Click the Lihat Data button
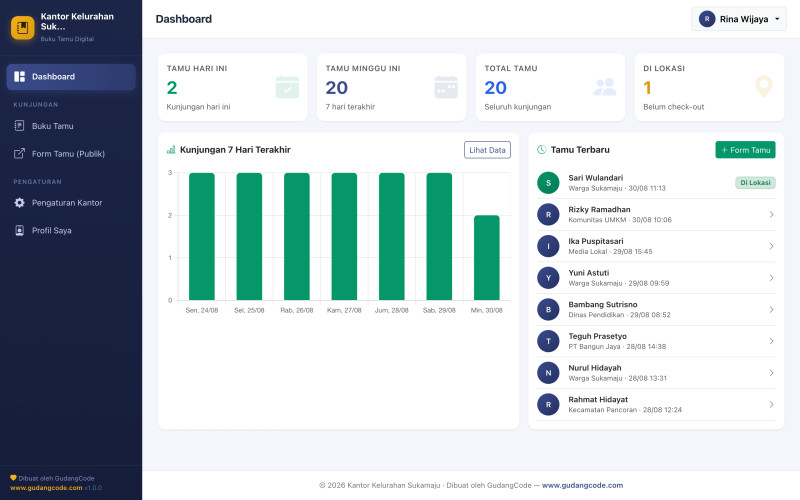 tap(487, 150)
